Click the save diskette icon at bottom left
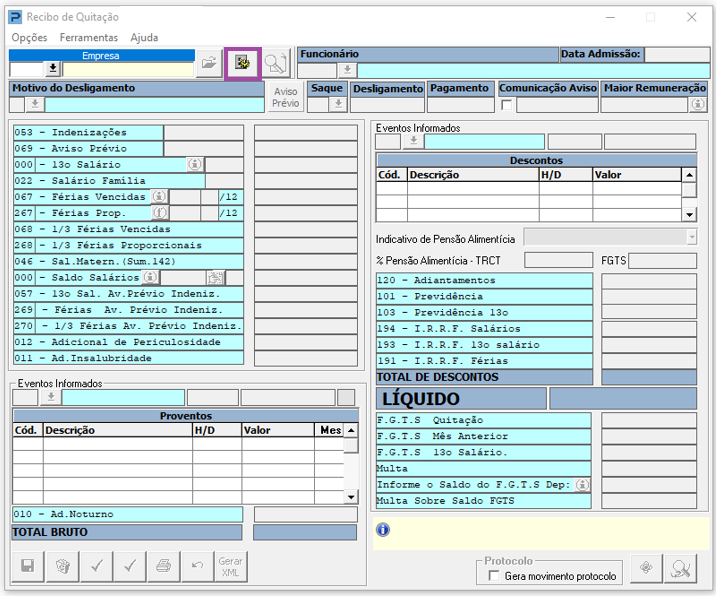The height and width of the screenshot is (599, 720). pos(27,566)
